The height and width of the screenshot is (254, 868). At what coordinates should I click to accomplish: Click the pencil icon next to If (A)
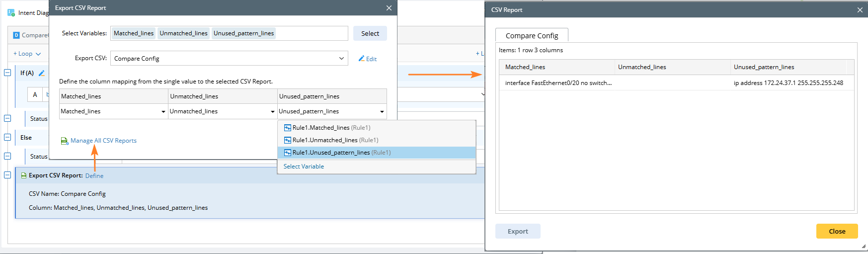pos(42,73)
